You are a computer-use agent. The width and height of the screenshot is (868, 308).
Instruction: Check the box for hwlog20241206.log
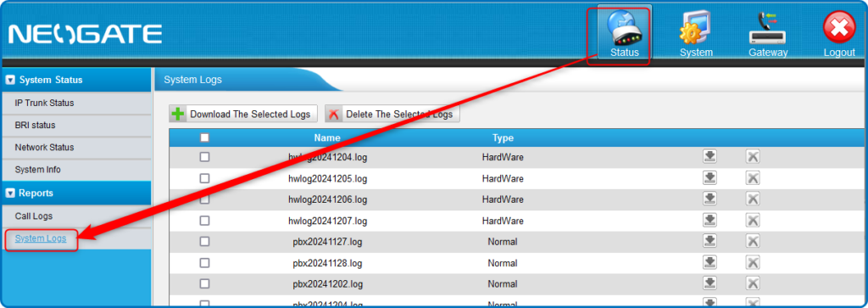point(204,199)
